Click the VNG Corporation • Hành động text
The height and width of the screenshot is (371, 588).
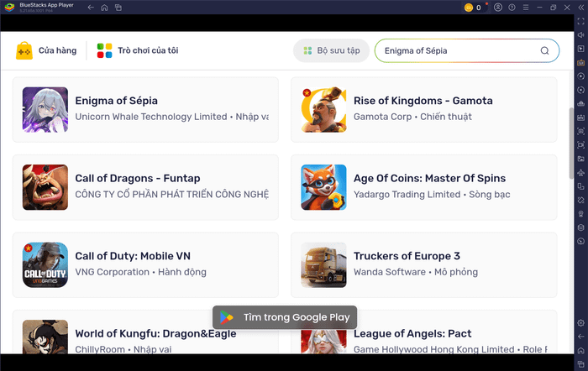click(140, 272)
